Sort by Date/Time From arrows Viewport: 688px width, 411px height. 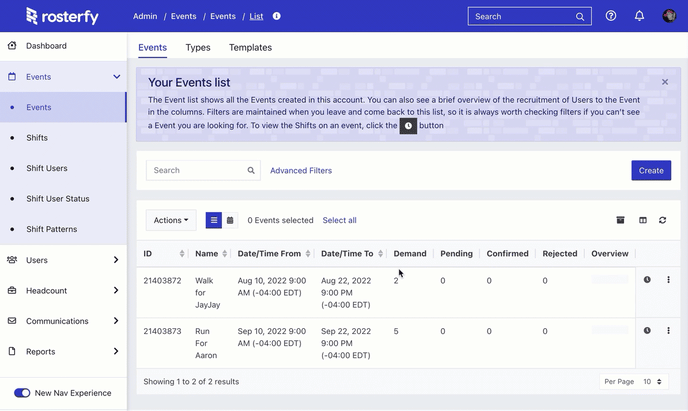308,254
